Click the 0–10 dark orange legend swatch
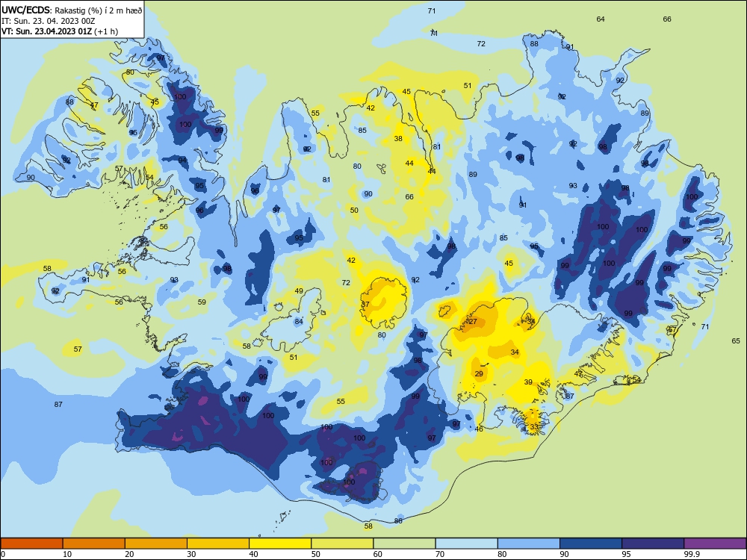The width and height of the screenshot is (747, 560). pyautogui.click(x=31, y=544)
